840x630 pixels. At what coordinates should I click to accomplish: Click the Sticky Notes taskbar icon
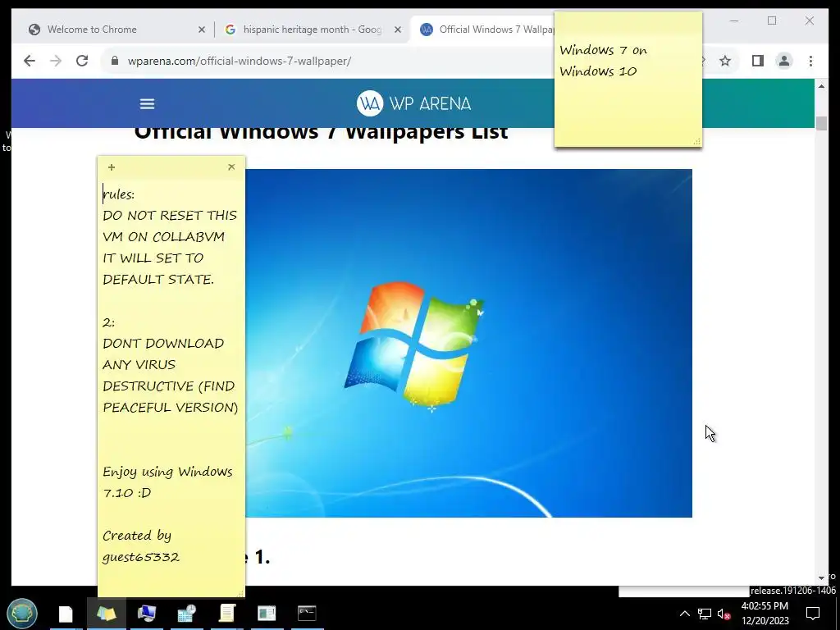click(x=106, y=614)
